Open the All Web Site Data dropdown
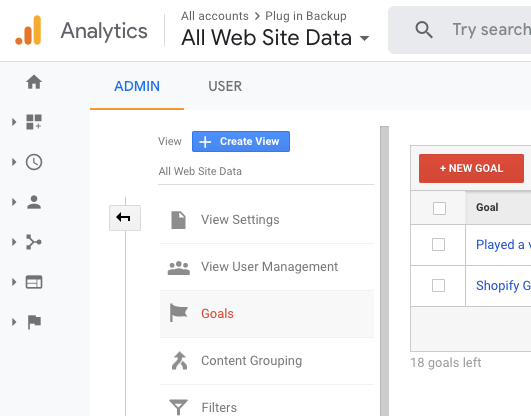The image size is (531, 416). [x=275, y=37]
